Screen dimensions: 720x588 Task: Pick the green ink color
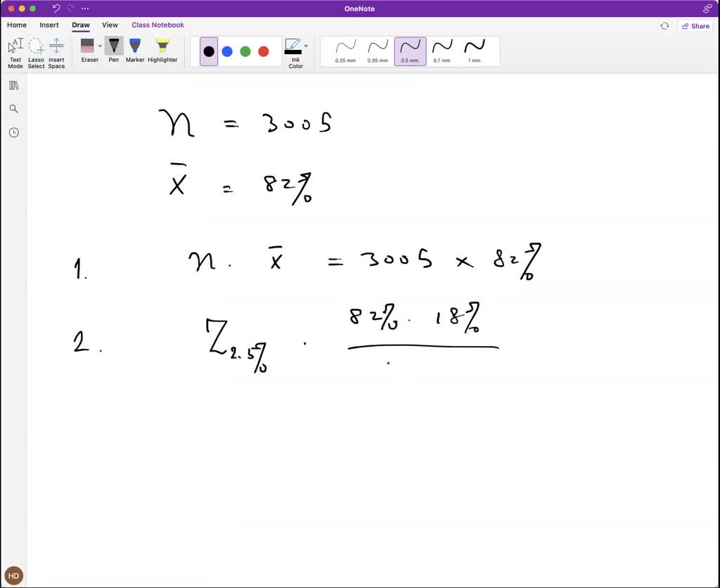click(245, 51)
